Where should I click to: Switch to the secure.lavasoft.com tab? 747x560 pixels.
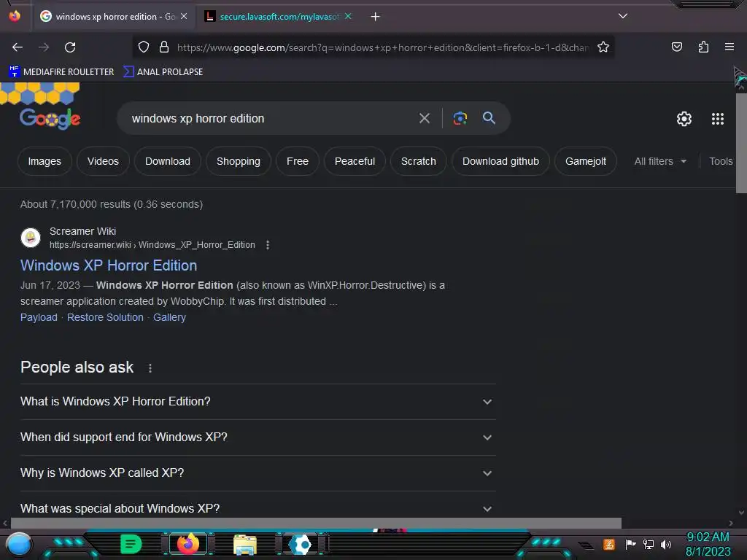click(x=279, y=17)
